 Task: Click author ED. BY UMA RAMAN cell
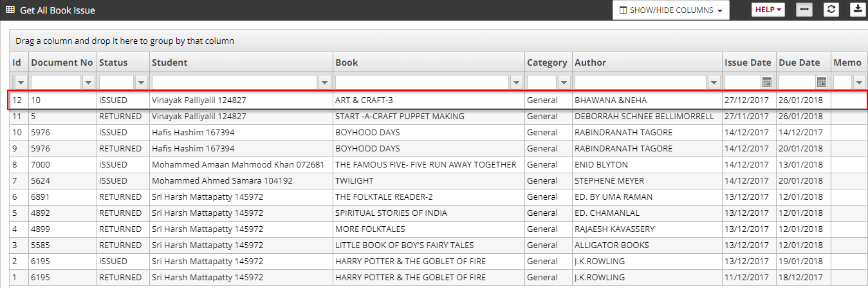point(647,197)
